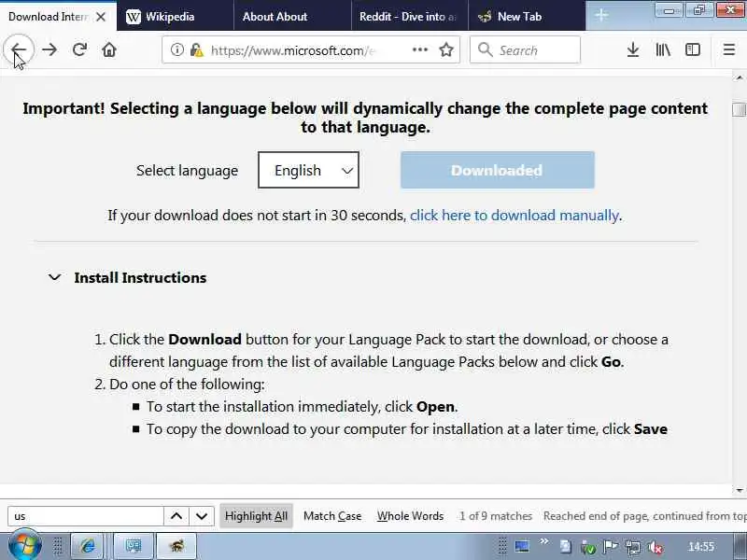Open the monitor-icon app taskbar button
The image size is (747, 560).
click(x=134, y=546)
